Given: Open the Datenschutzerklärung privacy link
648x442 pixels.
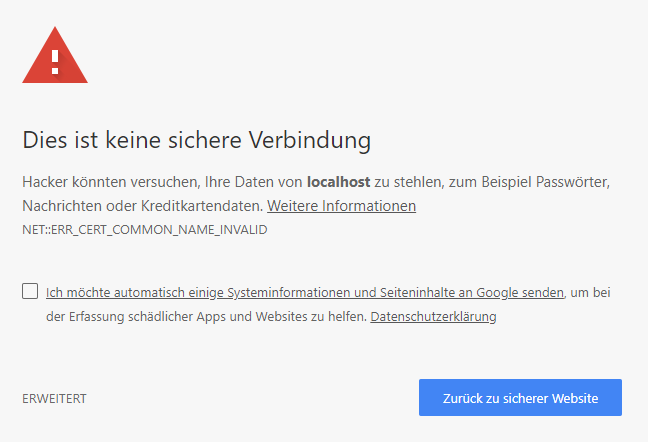Looking at the screenshot, I should click(x=433, y=317).
